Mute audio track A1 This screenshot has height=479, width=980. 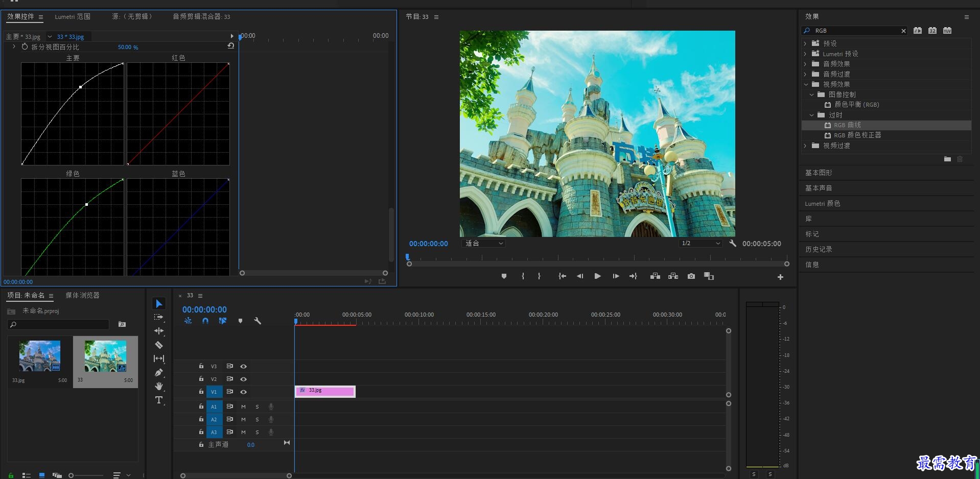coord(243,407)
